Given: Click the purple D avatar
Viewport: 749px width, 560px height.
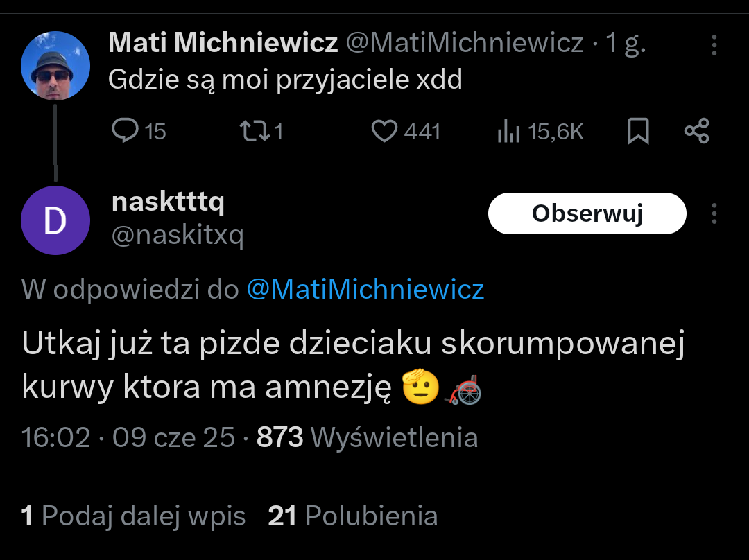Looking at the screenshot, I should [55, 220].
